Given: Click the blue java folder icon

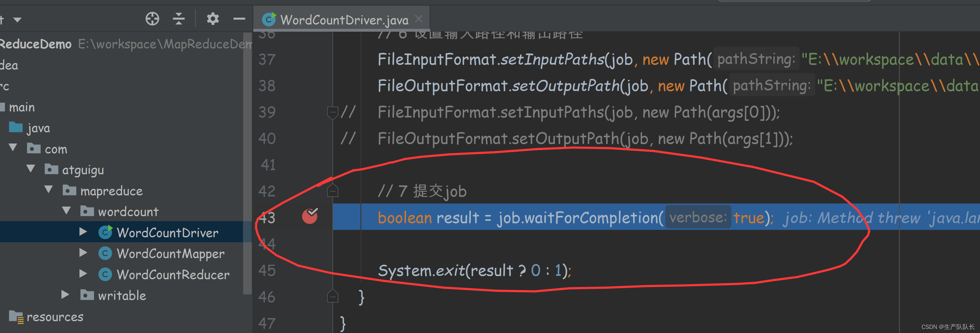Looking at the screenshot, I should pyautogui.click(x=16, y=127).
